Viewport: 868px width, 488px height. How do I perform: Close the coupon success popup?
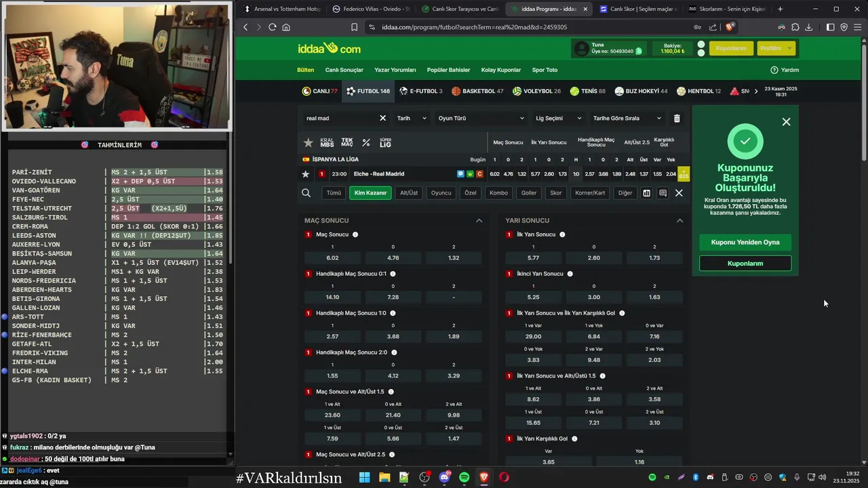click(x=786, y=122)
